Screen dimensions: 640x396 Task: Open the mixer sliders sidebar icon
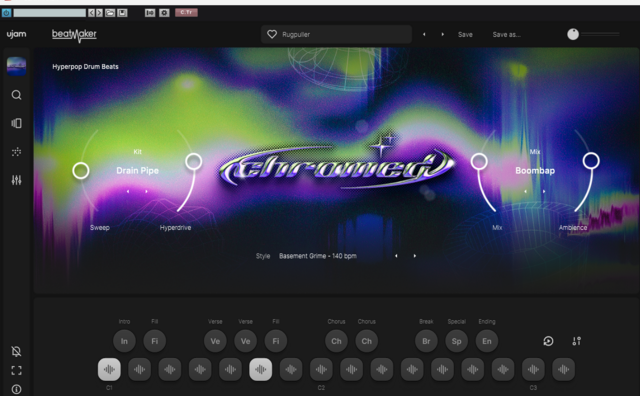point(16,180)
